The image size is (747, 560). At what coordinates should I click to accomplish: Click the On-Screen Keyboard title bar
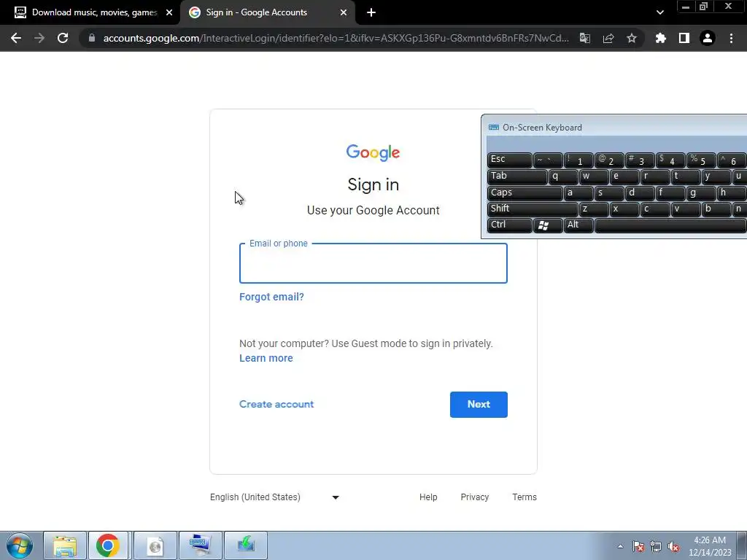click(614, 127)
